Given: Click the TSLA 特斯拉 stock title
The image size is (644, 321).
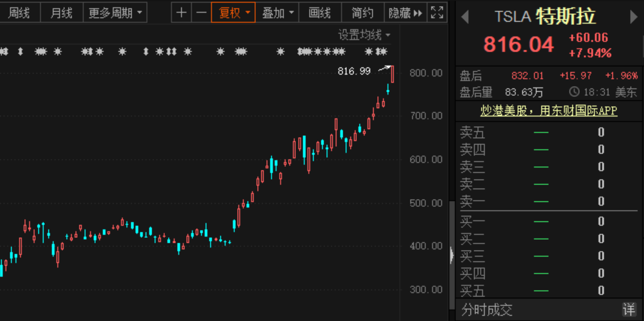Looking at the screenshot, I should tap(545, 16).
